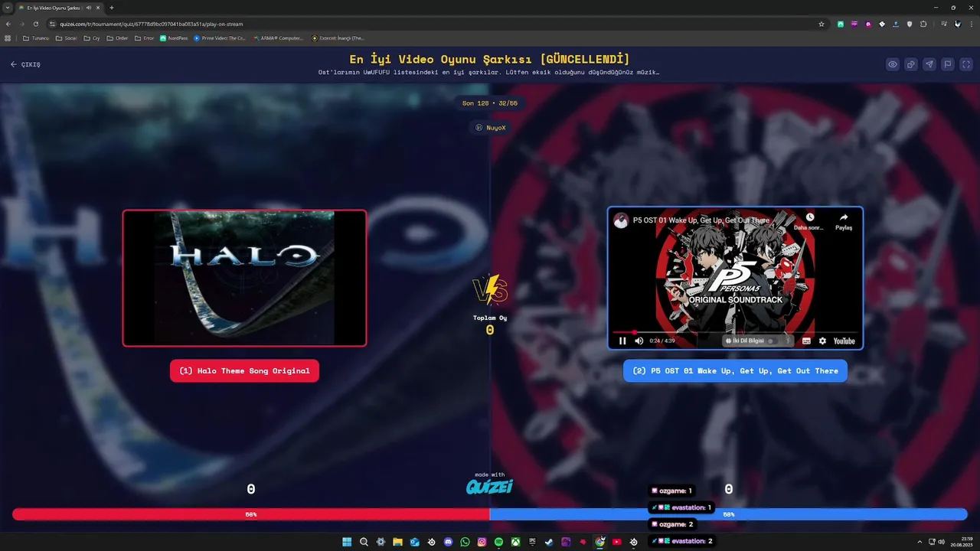Open the NordPass bookmark
The width and height of the screenshot is (980, 551).
point(174,37)
